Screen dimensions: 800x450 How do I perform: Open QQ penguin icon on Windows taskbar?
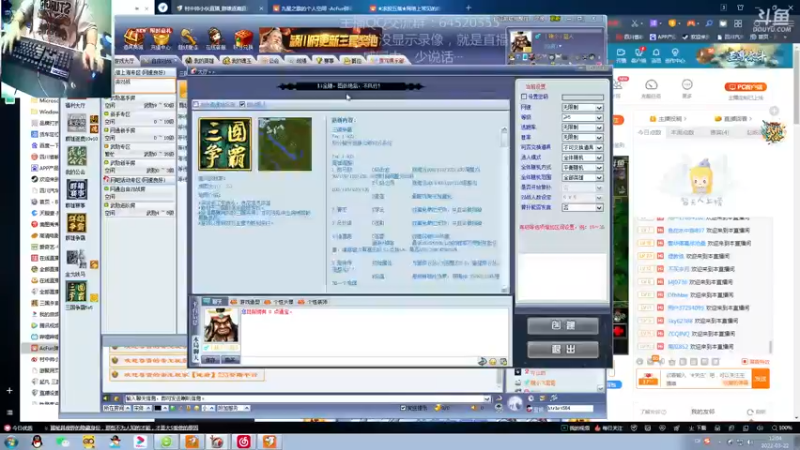(37, 441)
